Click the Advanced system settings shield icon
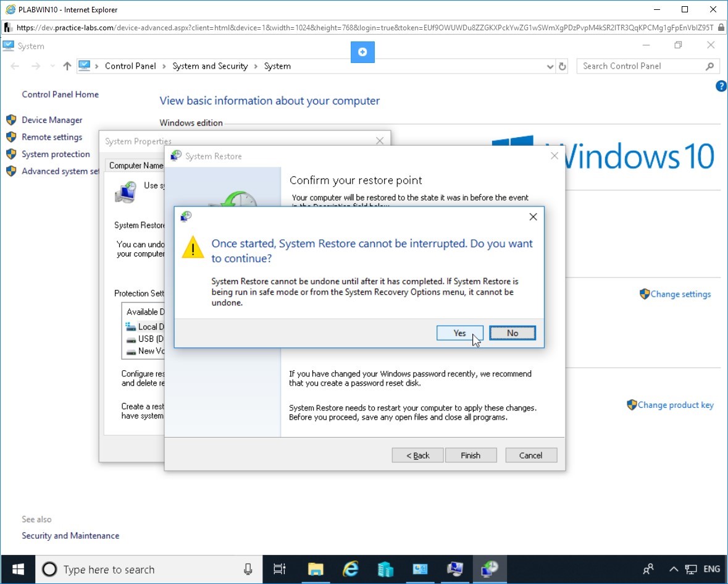 [11, 171]
